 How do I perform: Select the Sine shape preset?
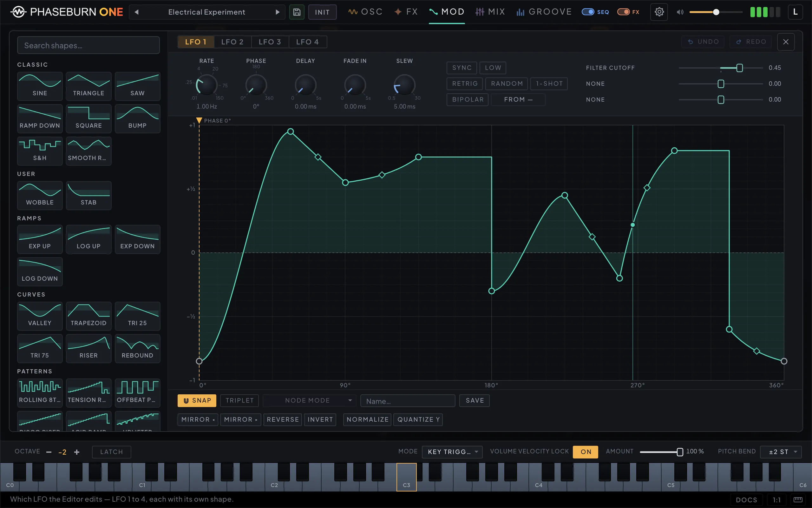pyautogui.click(x=40, y=86)
